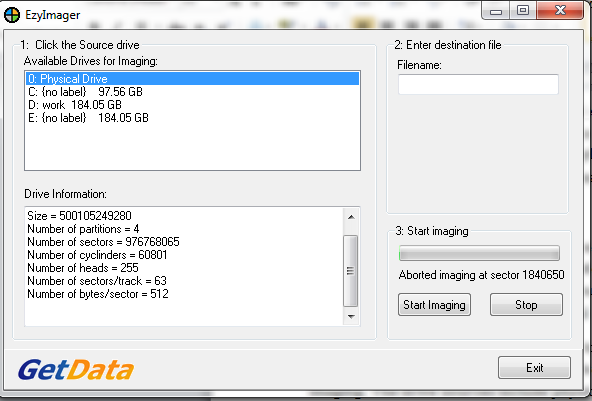The width and height of the screenshot is (592, 401).
Task: Close the EzyImager window
Action: pos(560,10)
